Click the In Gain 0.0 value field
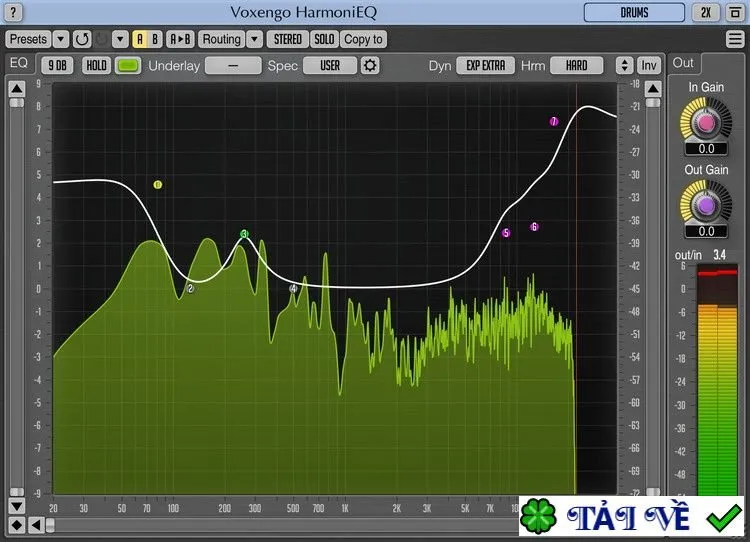The height and width of the screenshot is (542, 750). [706, 149]
